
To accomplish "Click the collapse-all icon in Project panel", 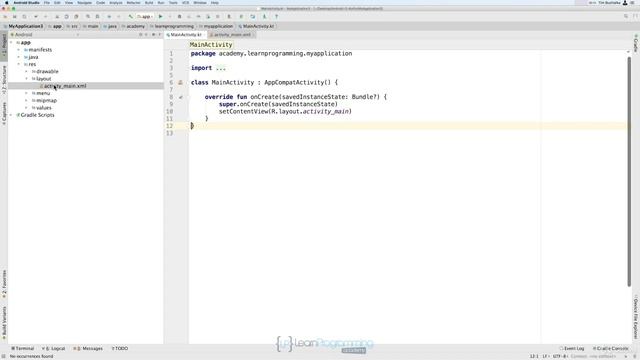I will tap(147, 35).
